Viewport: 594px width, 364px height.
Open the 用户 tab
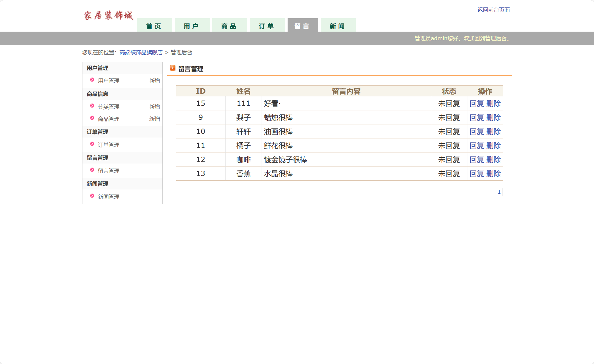tap(192, 26)
